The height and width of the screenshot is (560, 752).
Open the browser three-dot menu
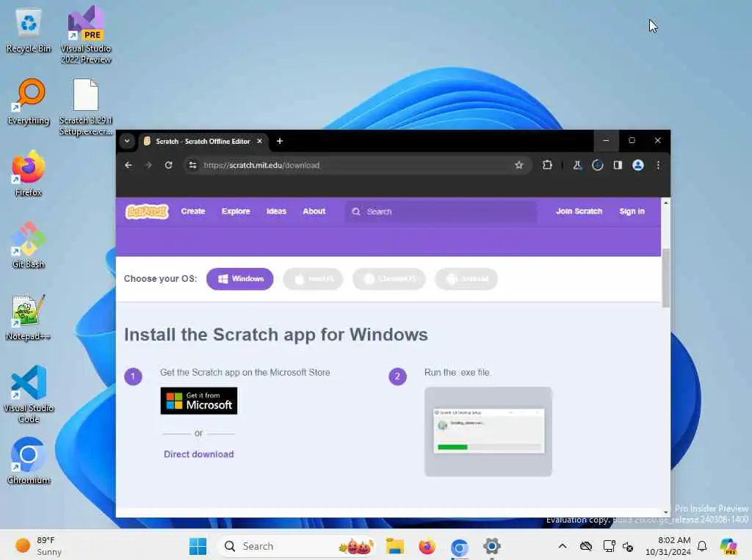click(658, 165)
